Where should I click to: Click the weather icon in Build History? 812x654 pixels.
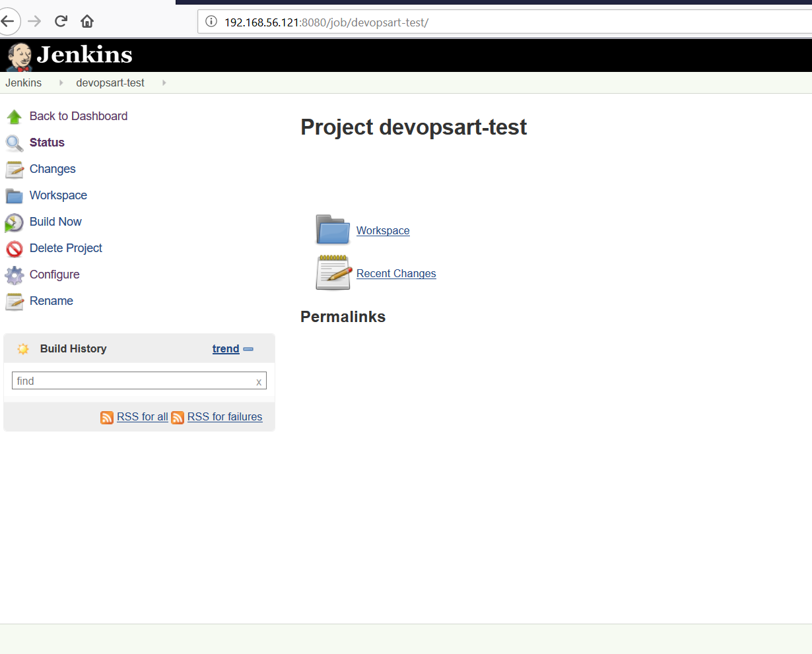pos(23,348)
